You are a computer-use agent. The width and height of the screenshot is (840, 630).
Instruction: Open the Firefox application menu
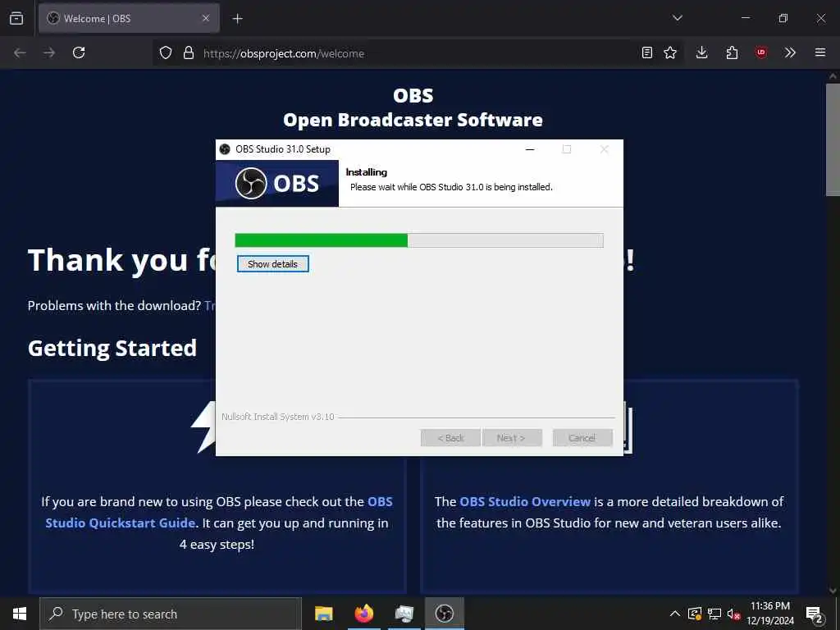[x=820, y=52]
